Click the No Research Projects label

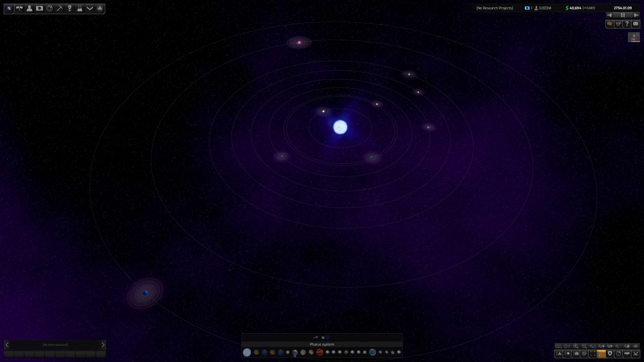495,8
